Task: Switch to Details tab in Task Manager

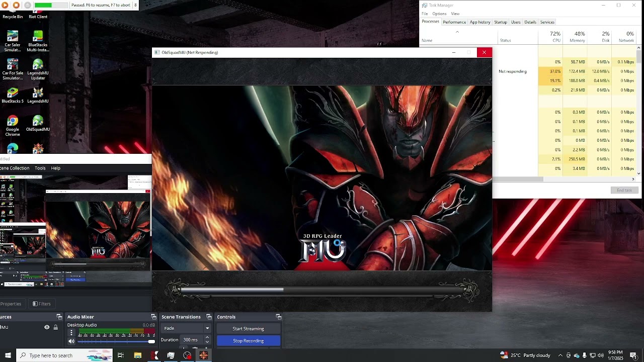Action: point(530,22)
